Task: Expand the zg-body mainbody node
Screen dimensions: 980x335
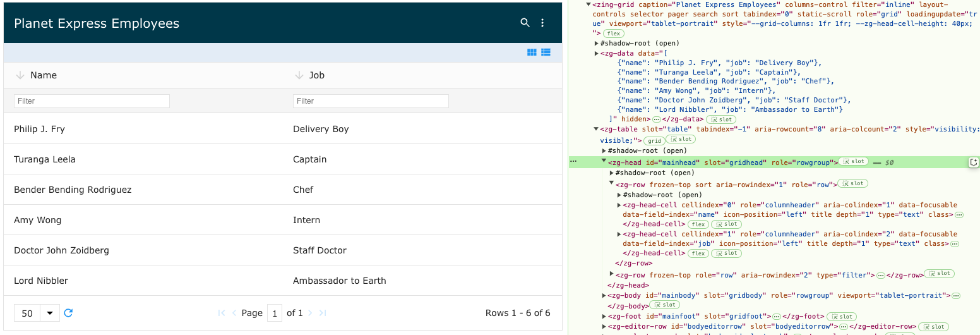Action: click(x=604, y=295)
